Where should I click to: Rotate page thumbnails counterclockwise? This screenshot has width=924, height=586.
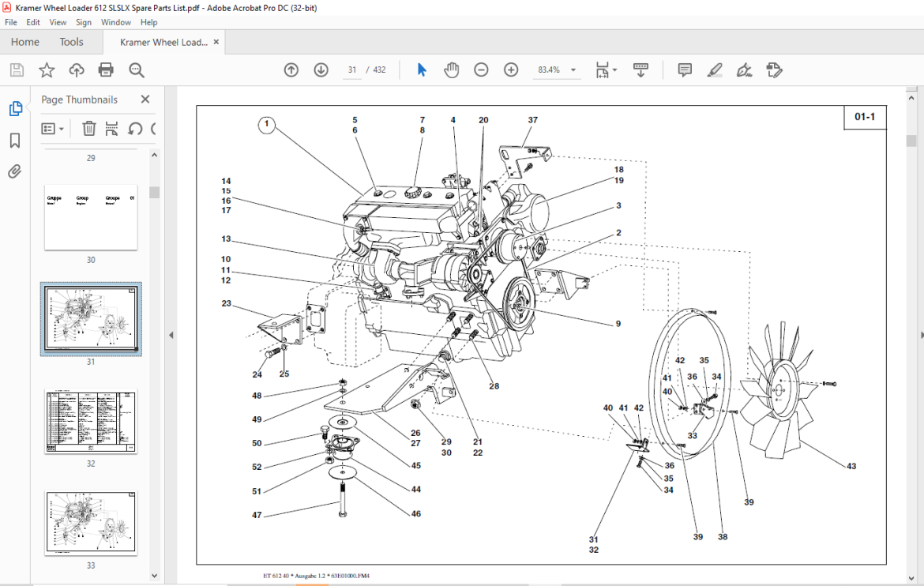(135, 129)
